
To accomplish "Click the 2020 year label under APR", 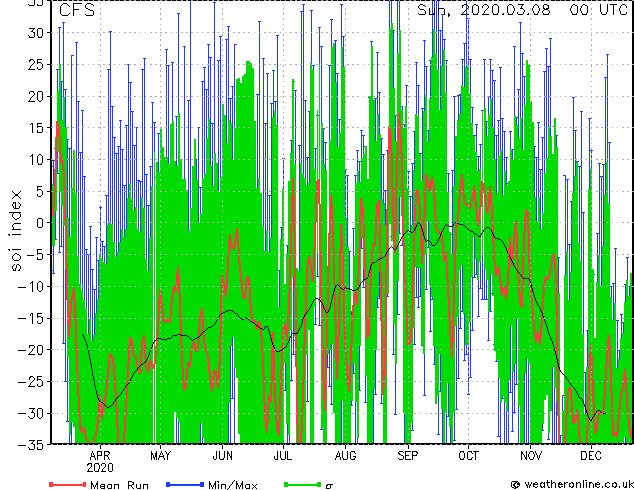I will pos(100,468).
